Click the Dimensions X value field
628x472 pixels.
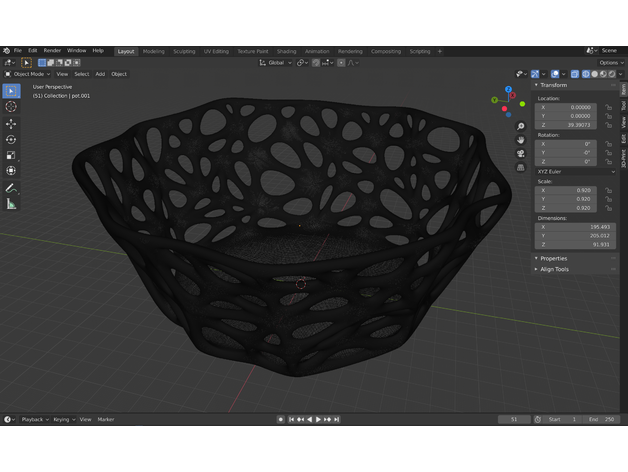[575, 227]
